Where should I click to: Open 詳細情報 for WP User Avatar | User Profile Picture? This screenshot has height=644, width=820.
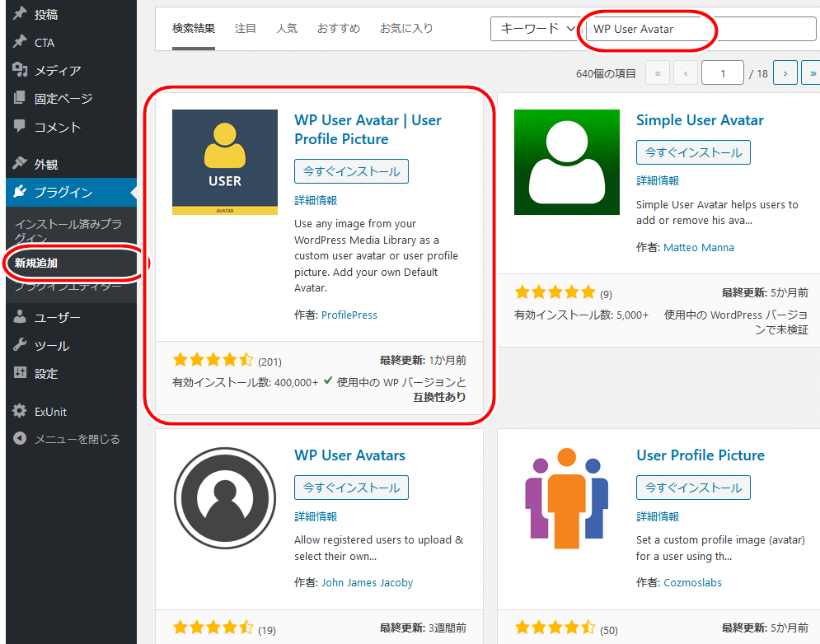[x=316, y=200]
